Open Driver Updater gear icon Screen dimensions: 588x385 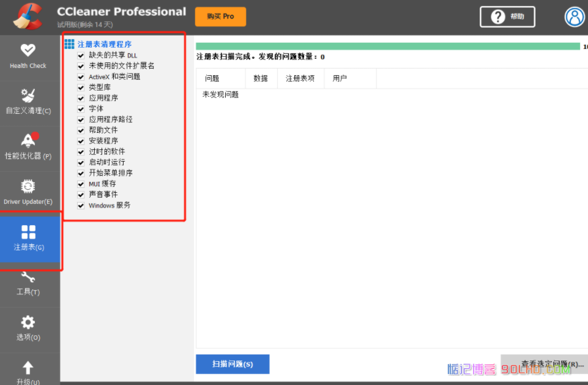[x=28, y=186]
